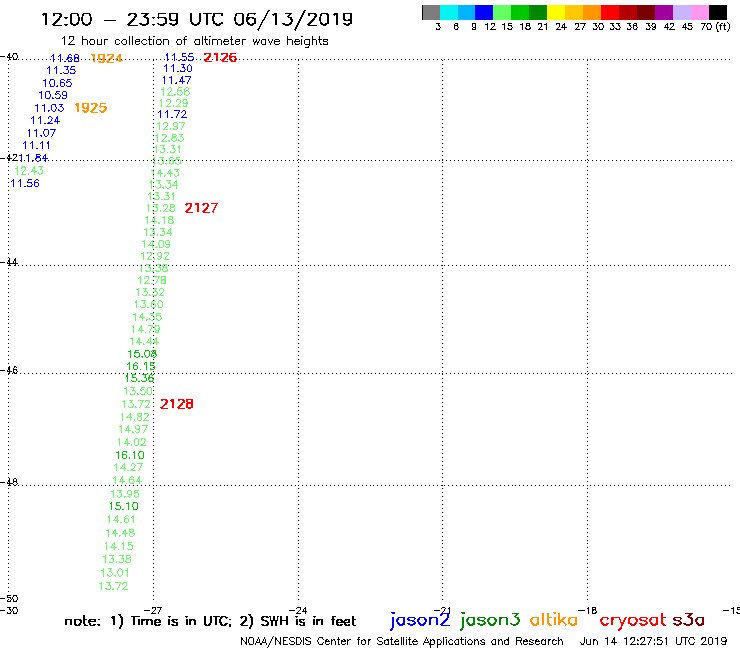This screenshot has width=740, height=650.
Task: Click the wave height value 14.18
Action: (159, 220)
